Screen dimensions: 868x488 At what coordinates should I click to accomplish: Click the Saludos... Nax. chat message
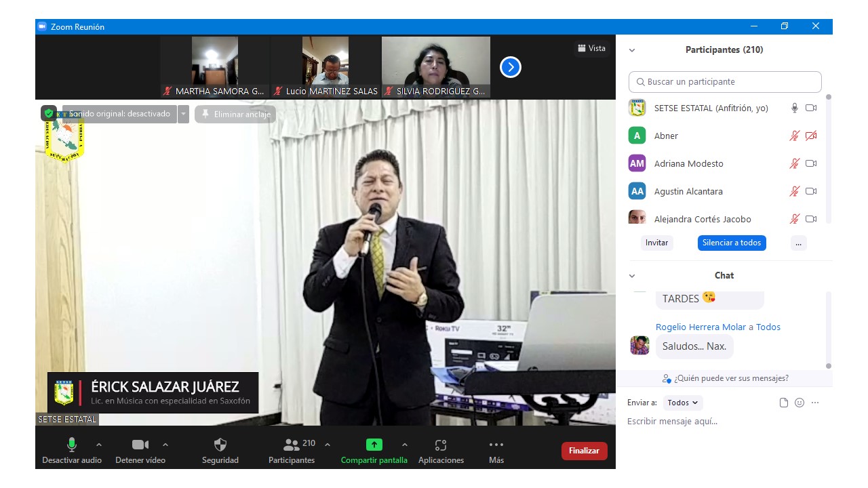pyautogui.click(x=694, y=346)
